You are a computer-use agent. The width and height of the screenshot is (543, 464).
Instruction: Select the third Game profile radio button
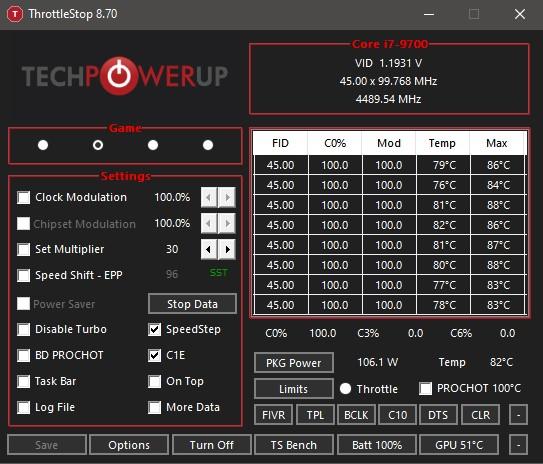point(153,145)
